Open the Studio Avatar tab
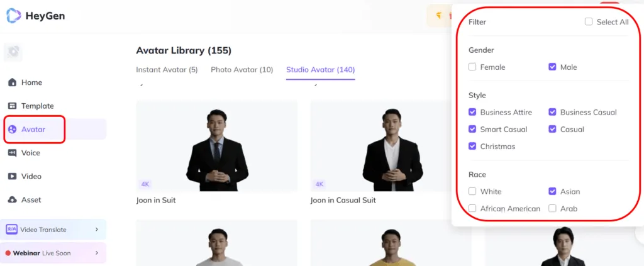 [x=320, y=70]
